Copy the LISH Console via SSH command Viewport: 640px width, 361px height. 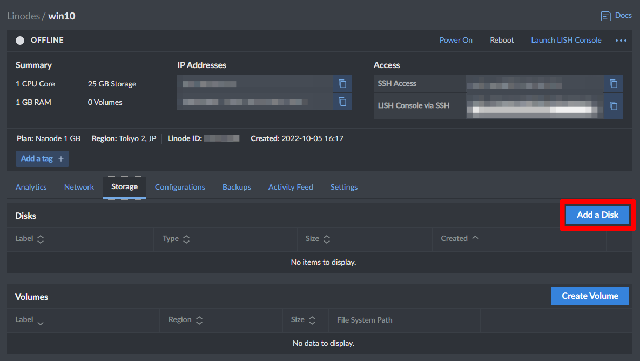(613, 106)
